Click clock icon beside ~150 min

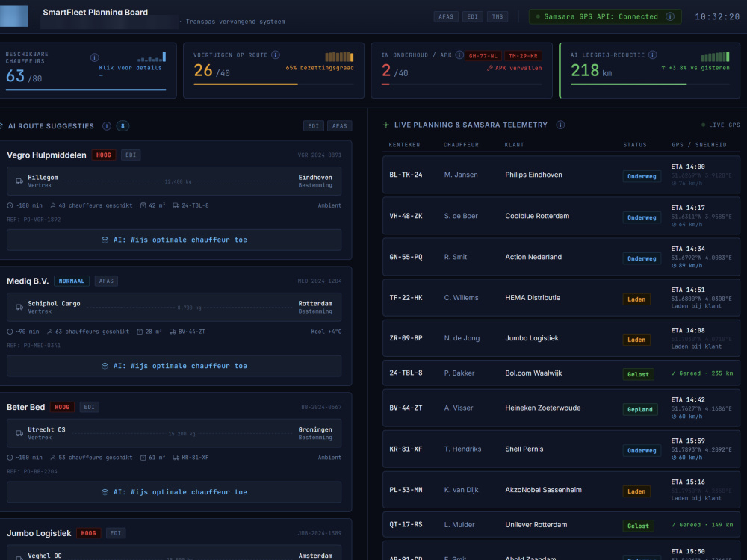pyautogui.click(x=10, y=458)
